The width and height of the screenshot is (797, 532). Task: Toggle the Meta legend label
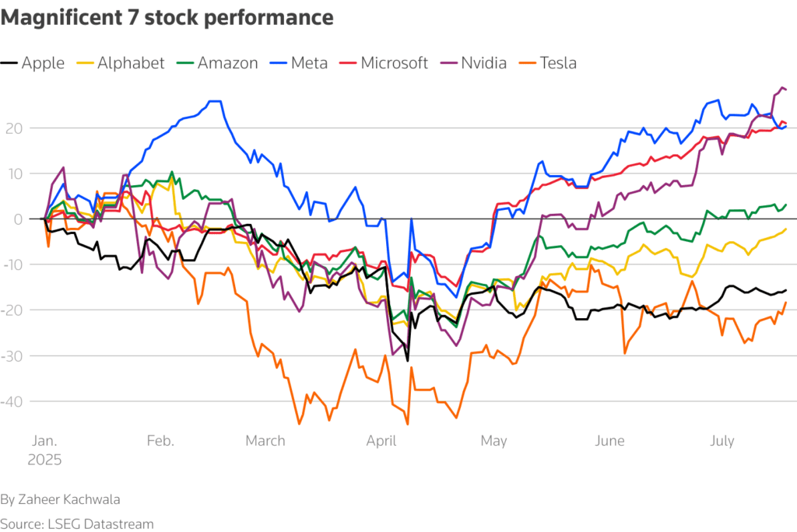(x=310, y=63)
